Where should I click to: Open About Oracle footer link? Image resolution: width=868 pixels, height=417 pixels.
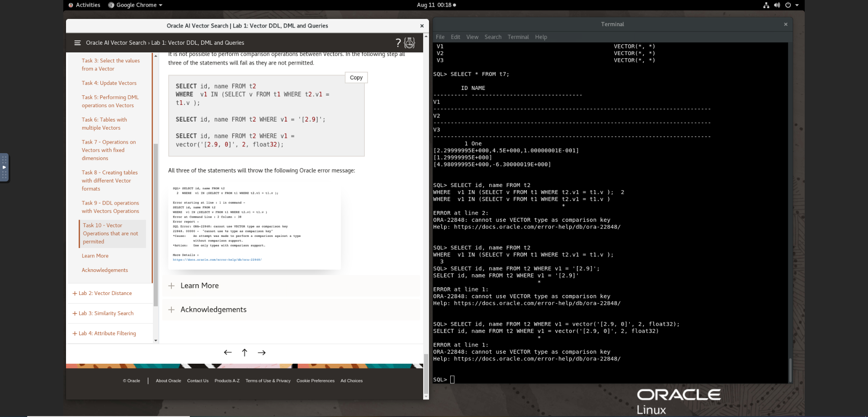point(169,381)
